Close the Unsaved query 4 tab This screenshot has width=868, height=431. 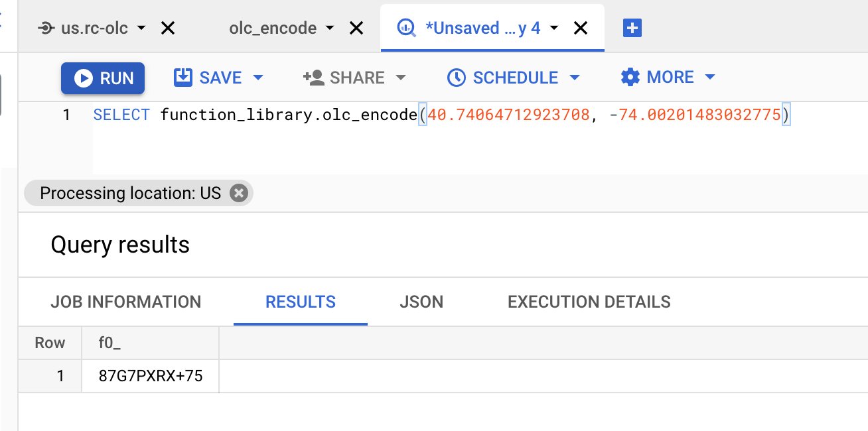pos(581,29)
